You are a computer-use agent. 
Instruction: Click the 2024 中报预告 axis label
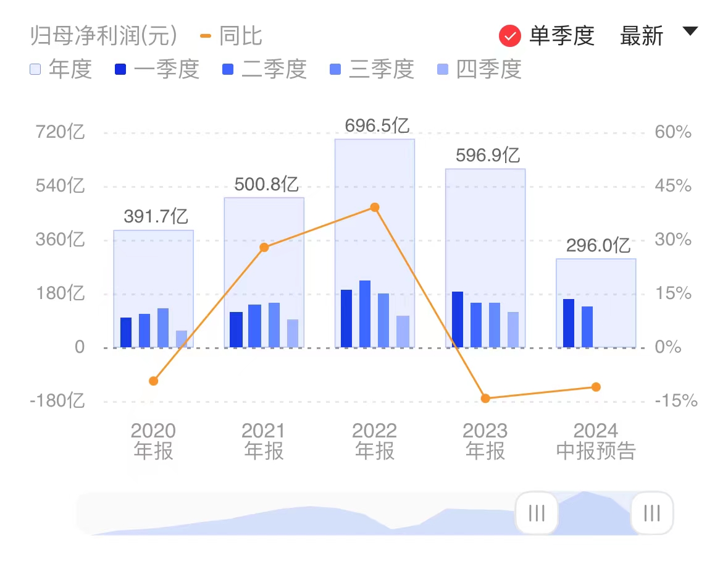click(596, 441)
